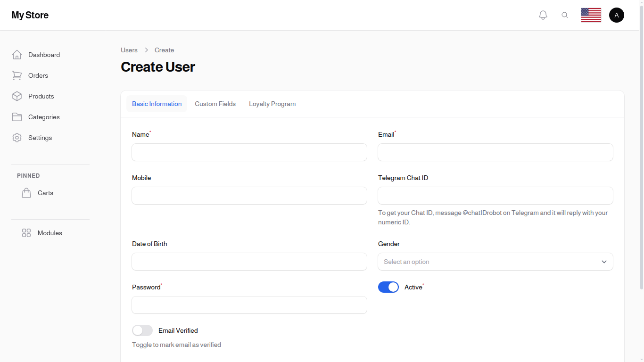This screenshot has width=644, height=362.
Task: Select the Products icon in the sidebar
Action: pyautogui.click(x=17, y=96)
